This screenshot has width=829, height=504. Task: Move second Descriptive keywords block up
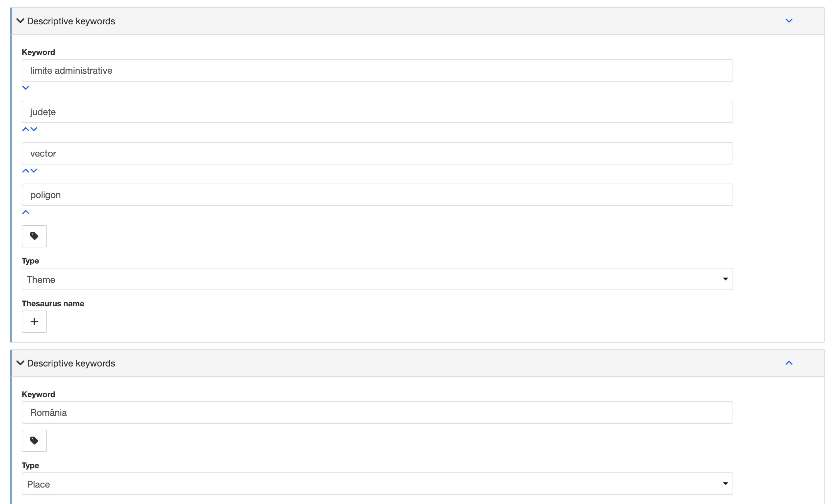click(789, 363)
